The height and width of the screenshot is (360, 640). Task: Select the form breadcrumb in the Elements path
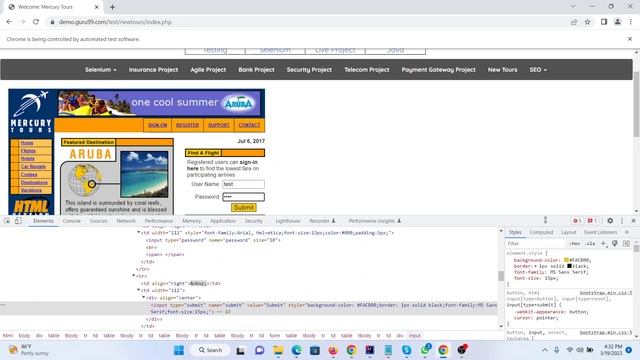pyautogui.click(x=275, y=336)
